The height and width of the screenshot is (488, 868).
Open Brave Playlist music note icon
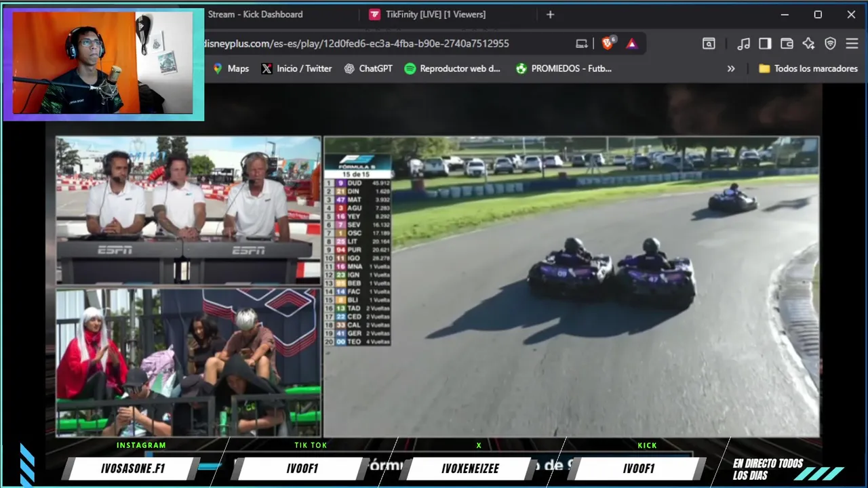pos(744,43)
